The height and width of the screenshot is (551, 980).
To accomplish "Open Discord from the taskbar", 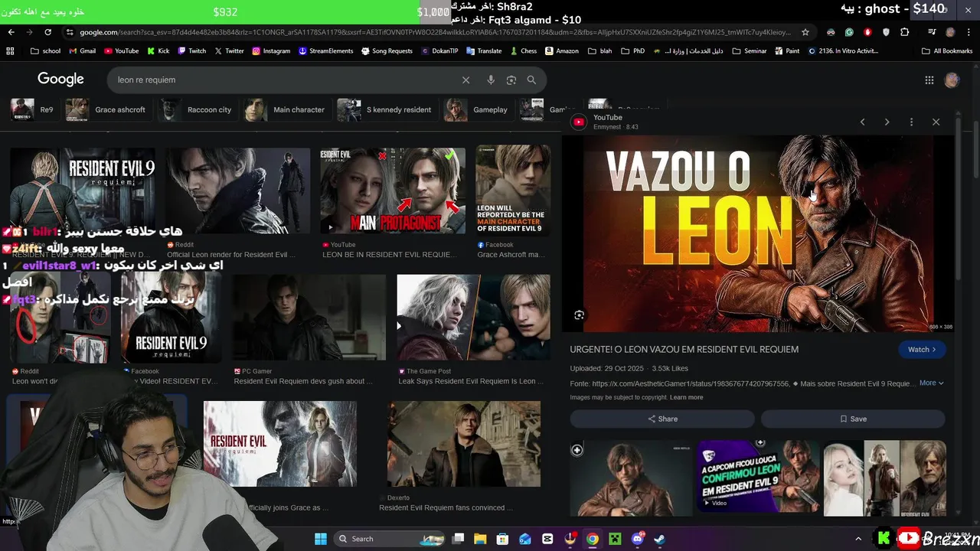I will (x=638, y=539).
